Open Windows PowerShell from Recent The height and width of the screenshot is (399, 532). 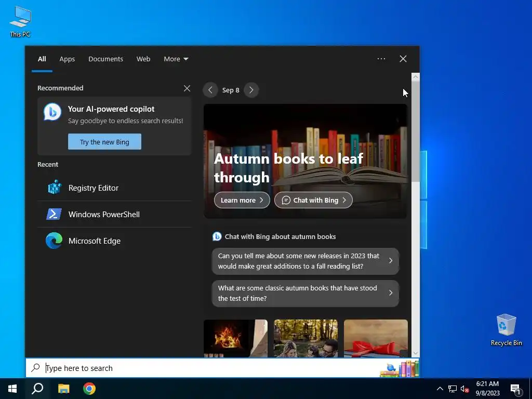pos(114,215)
